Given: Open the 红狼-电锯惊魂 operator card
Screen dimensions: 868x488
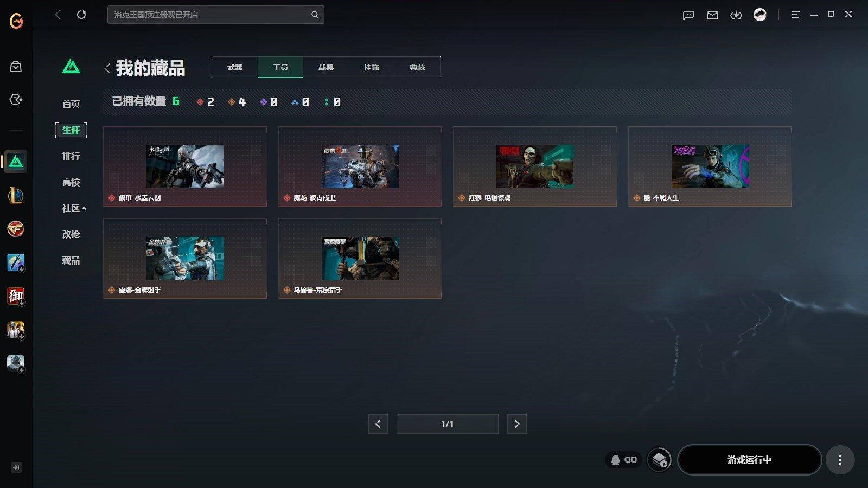Looking at the screenshot, I should [535, 166].
